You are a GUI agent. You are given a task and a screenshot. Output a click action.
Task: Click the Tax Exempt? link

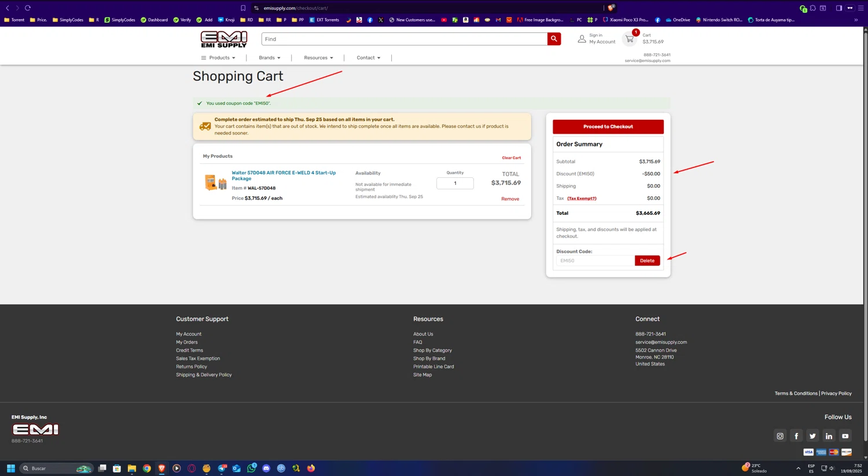tap(582, 199)
